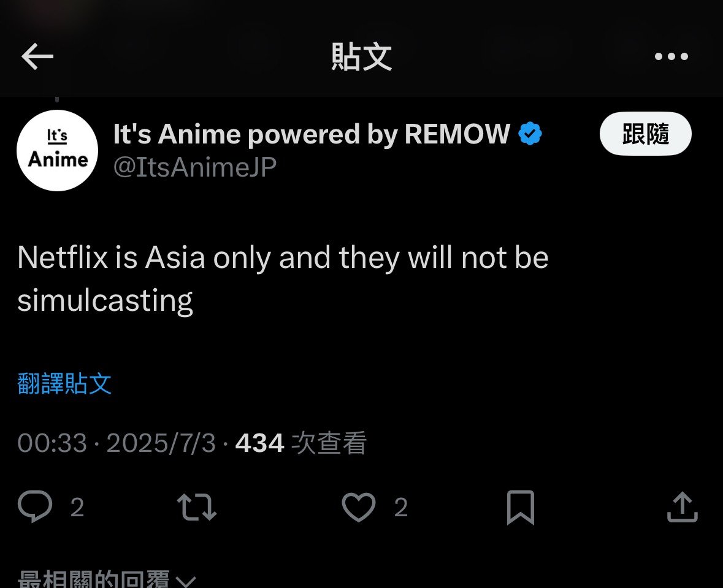Go back using the left arrow

click(x=37, y=56)
